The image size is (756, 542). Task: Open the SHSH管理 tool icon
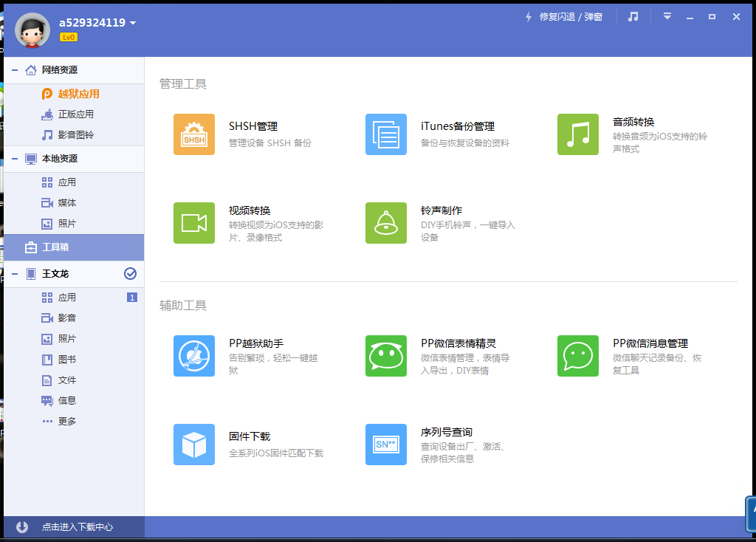pyautogui.click(x=194, y=134)
